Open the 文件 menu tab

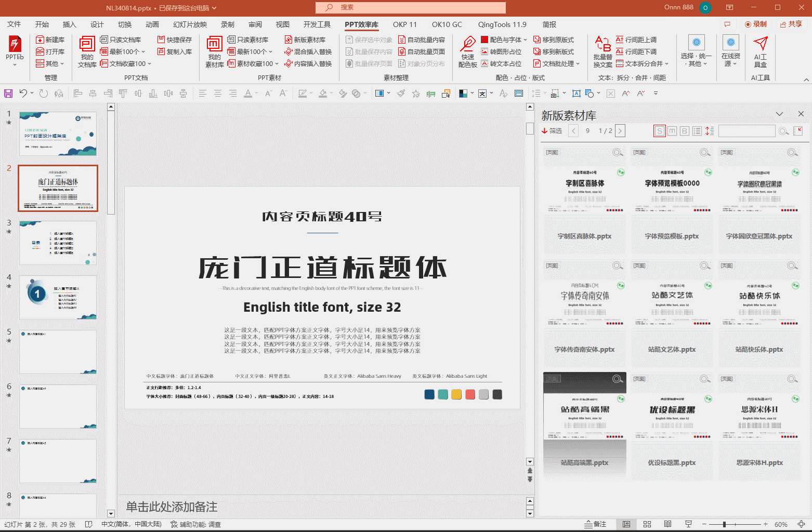14,24
